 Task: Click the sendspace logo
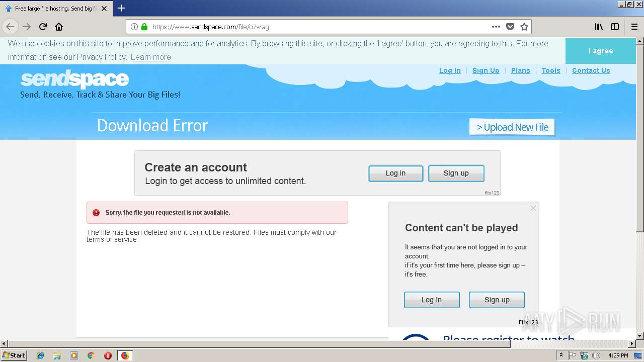tap(74, 79)
